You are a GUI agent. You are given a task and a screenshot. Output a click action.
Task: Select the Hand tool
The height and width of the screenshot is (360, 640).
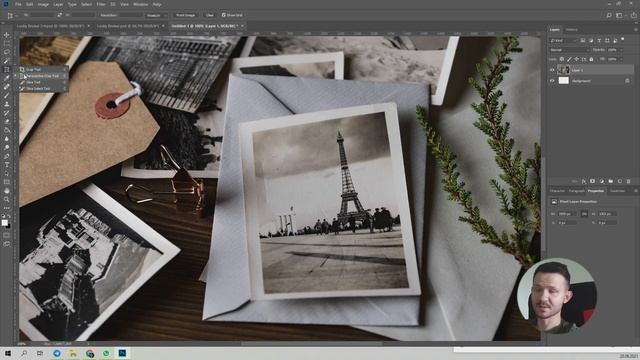pyautogui.click(x=7, y=191)
